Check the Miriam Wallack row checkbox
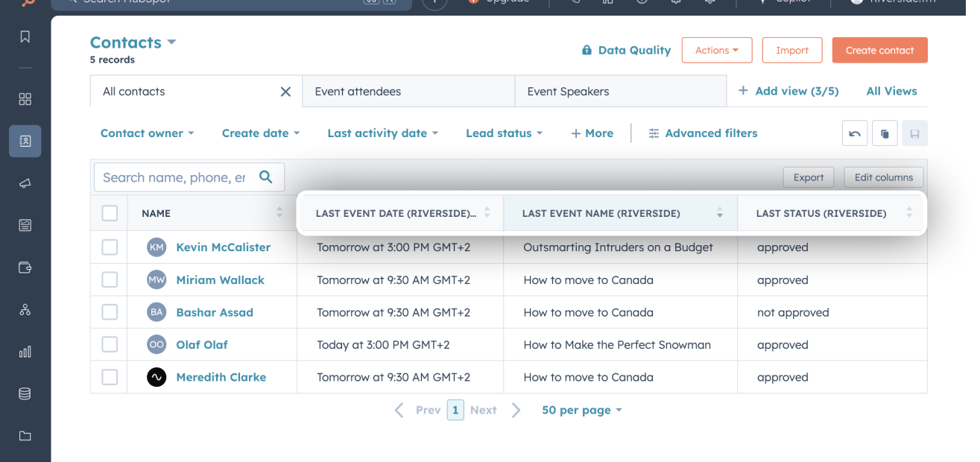The height and width of the screenshot is (462, 980). pyautogui.click(x=110, y=280)
